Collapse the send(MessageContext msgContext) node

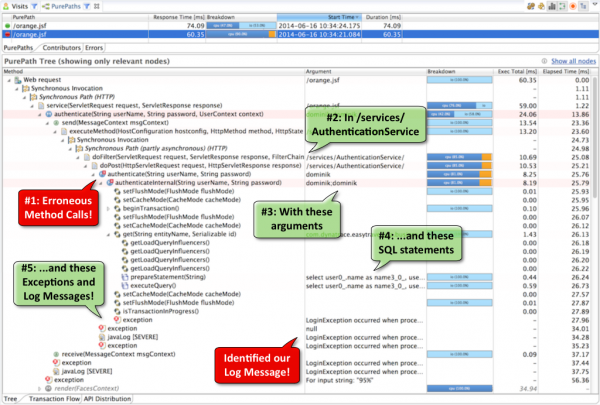click(x=47, y=123)
